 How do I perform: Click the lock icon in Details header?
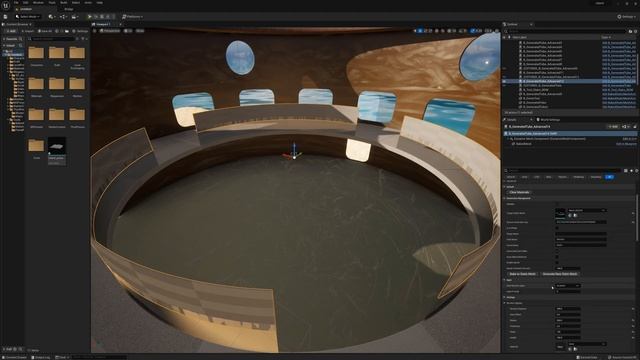point(635,127)
